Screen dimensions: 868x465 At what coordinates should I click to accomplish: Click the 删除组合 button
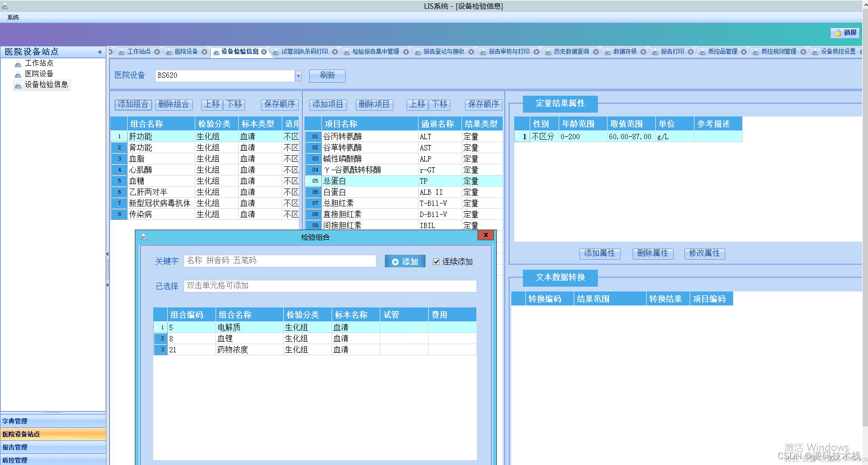(174, 104)
